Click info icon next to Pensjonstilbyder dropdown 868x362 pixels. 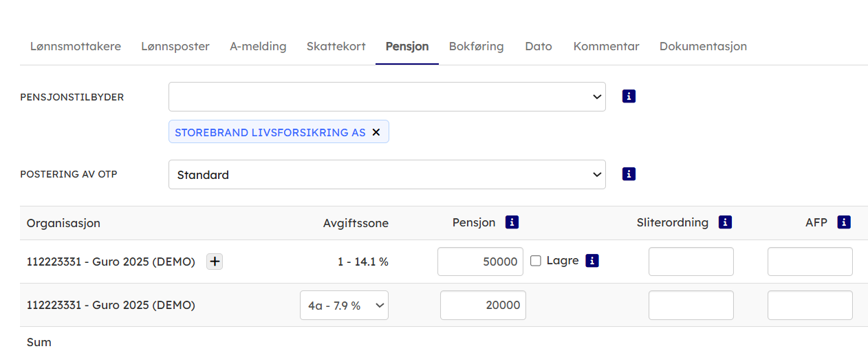629,96
